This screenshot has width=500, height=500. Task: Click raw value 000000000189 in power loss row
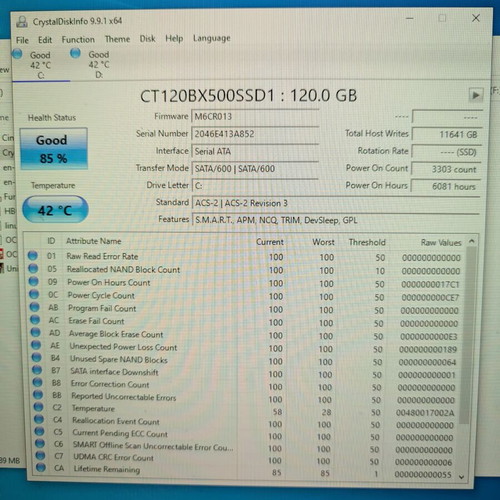[428, 349]
